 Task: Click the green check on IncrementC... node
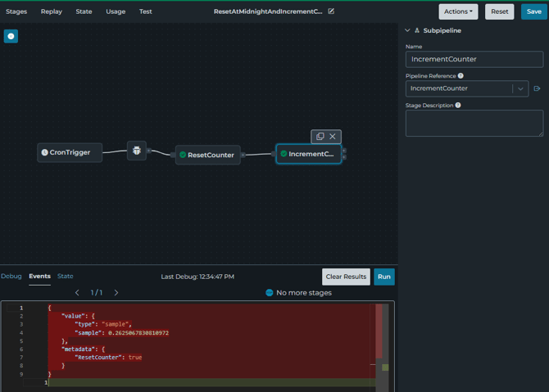pyautogui.click(x=284, y=154)
